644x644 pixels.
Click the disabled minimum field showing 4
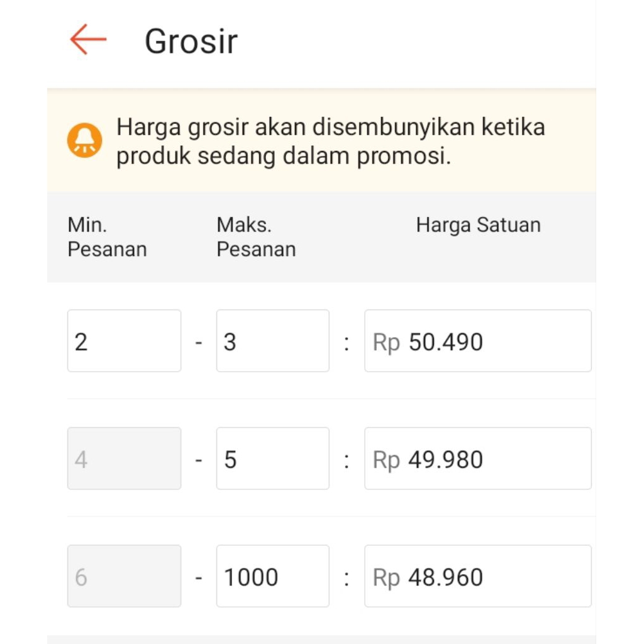click(x=124, y=458)
